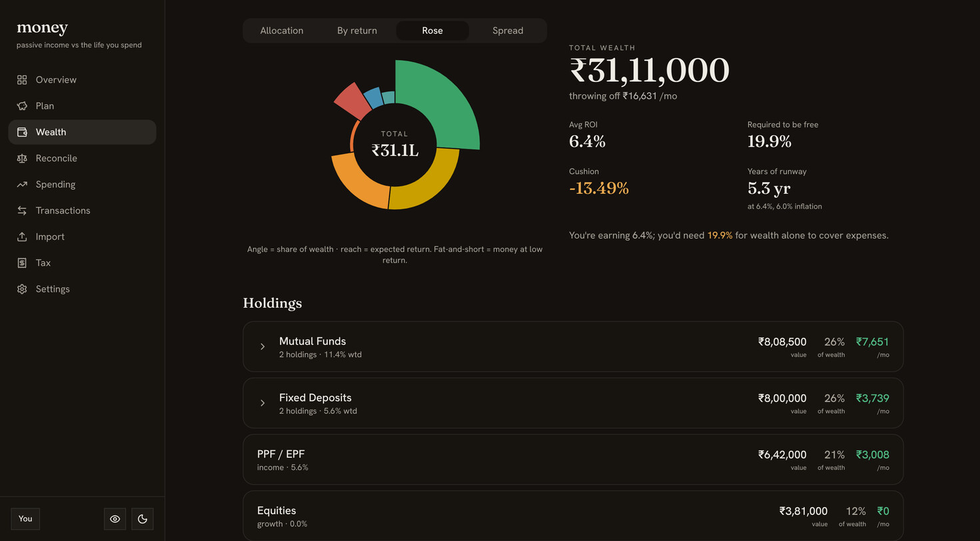980x541 pixels.
Task: Click the 12% of wealth figure
Action: pos(855,511)
